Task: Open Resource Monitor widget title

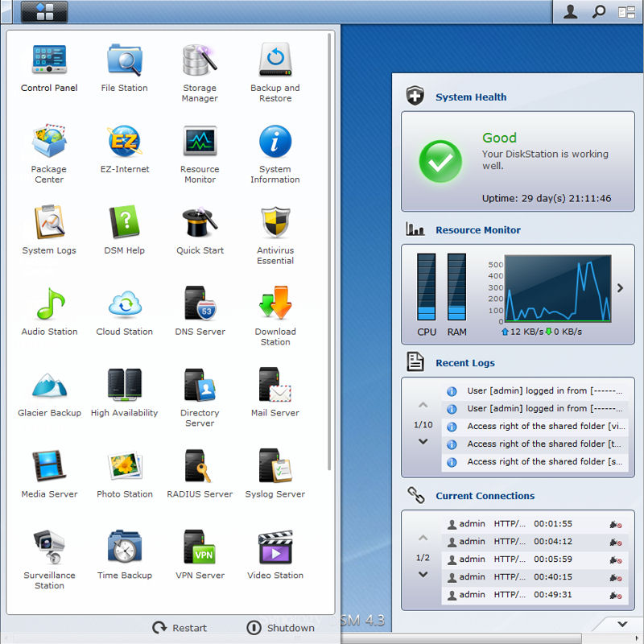Action: click(x=477, y=230)
